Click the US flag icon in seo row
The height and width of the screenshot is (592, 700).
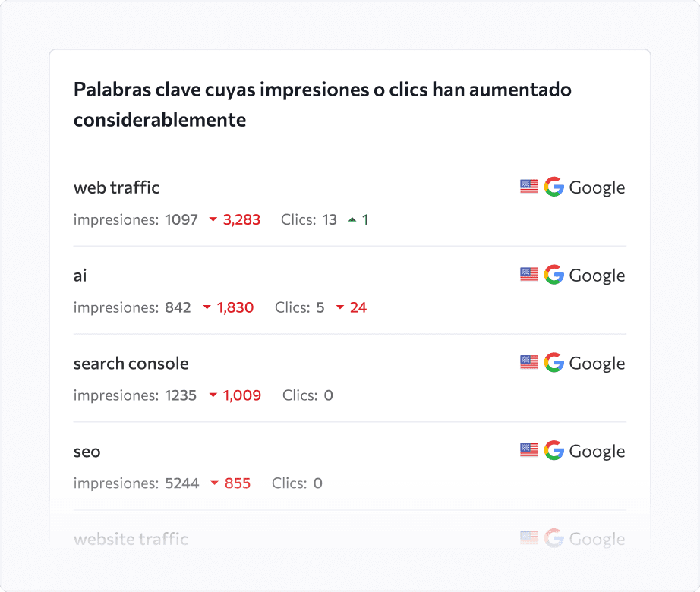click(529, 450)
